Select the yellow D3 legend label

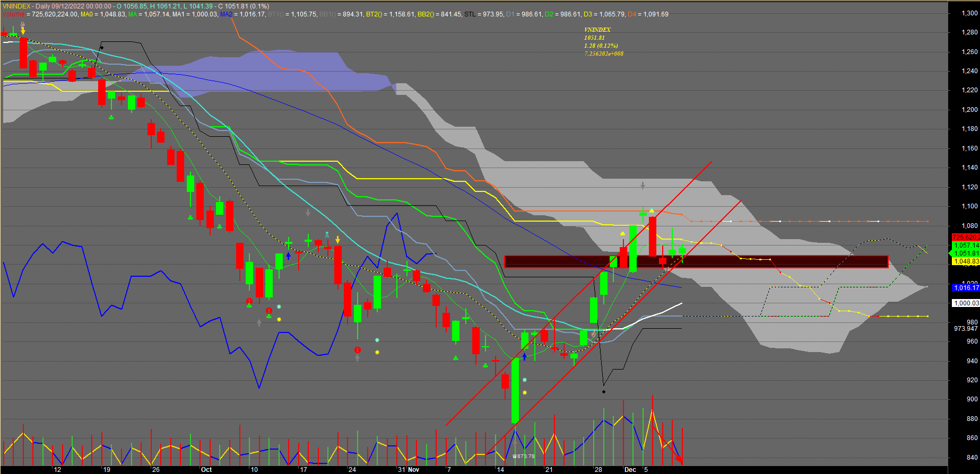[x=588, y=14]
